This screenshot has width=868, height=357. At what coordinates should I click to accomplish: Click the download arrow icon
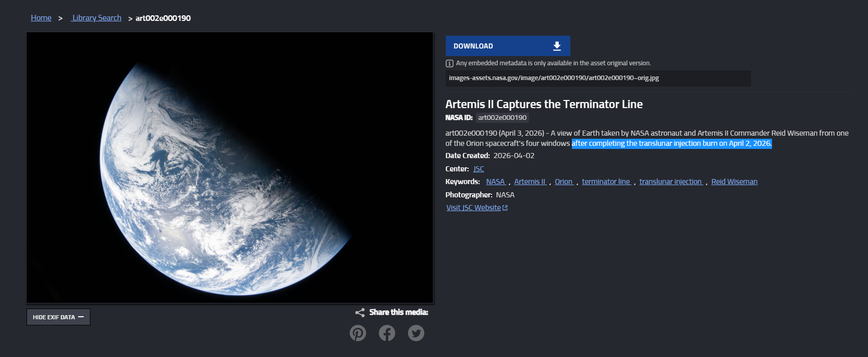[557, 46]
